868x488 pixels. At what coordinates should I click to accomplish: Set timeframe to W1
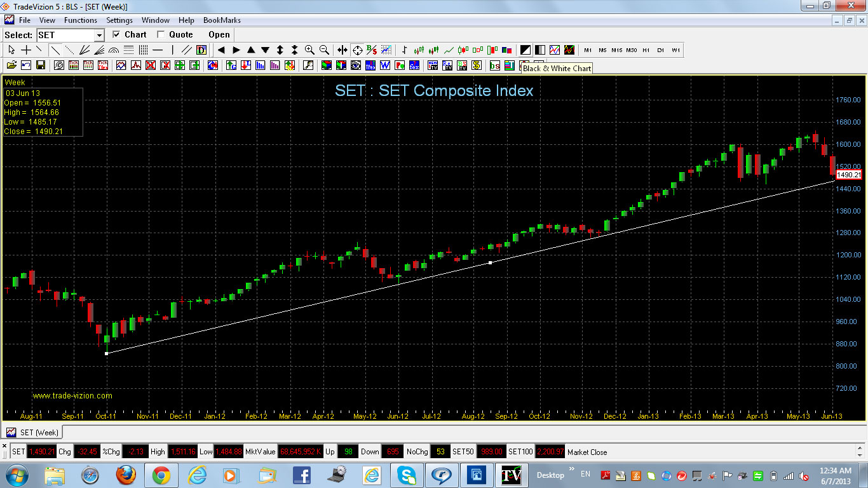[x=675, y=50]
